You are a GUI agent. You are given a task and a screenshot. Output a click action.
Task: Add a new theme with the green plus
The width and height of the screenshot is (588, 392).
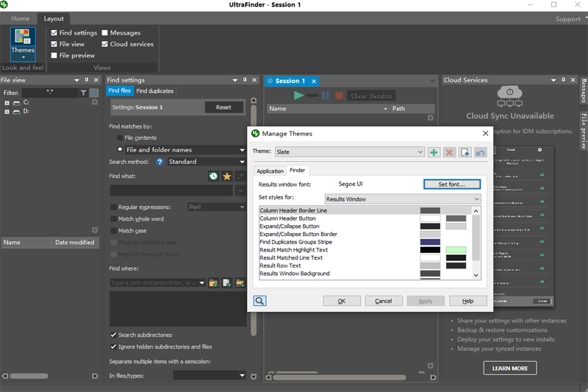click(434, 152)
